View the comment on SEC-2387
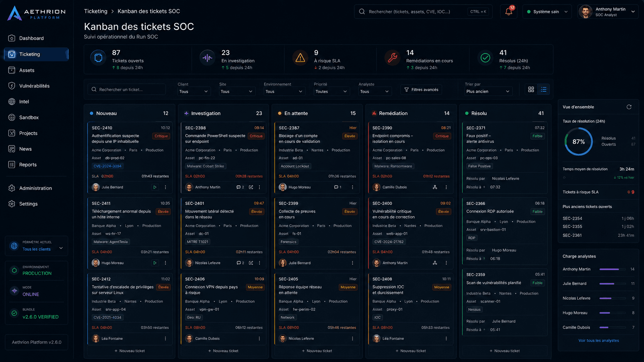 click(337, 187)
